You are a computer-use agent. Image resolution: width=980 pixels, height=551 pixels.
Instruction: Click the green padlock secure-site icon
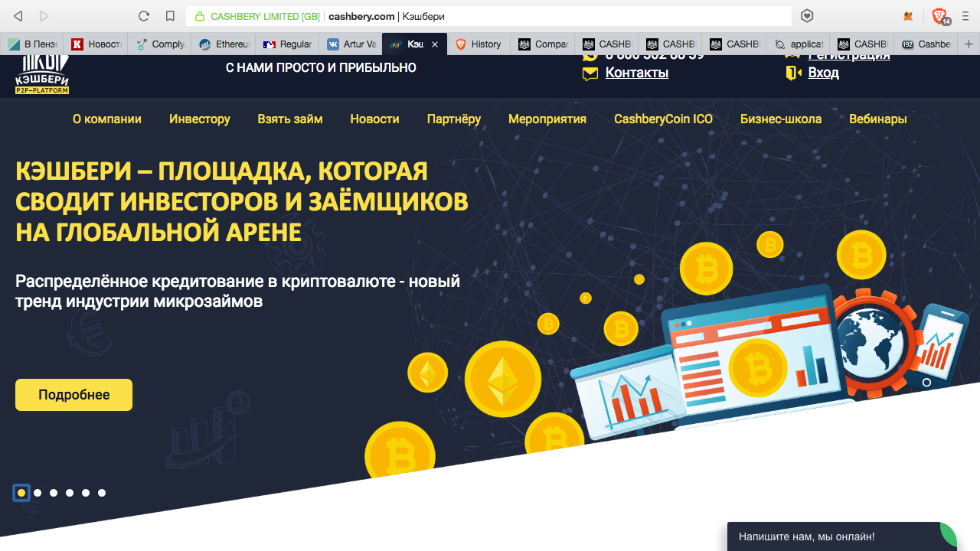tap(201, 16)
